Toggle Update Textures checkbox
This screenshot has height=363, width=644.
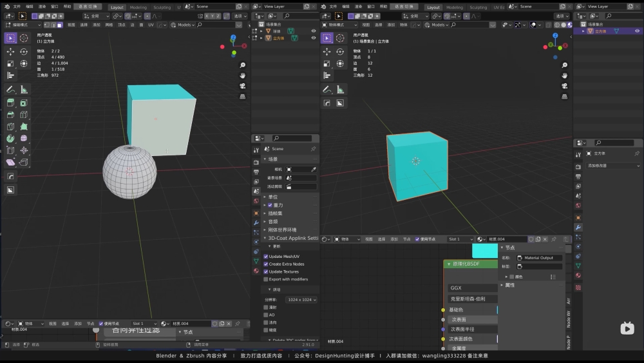pyautogui.click(x=266, y=271)
